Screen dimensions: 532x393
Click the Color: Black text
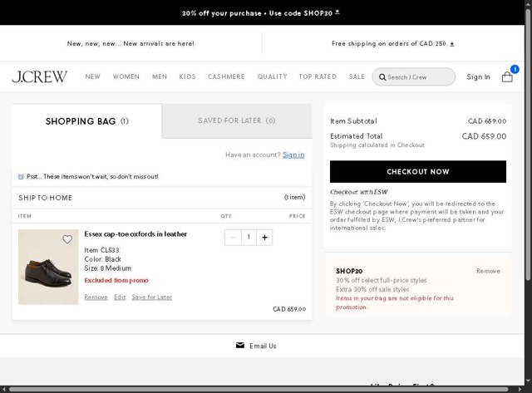coord(103,259)
